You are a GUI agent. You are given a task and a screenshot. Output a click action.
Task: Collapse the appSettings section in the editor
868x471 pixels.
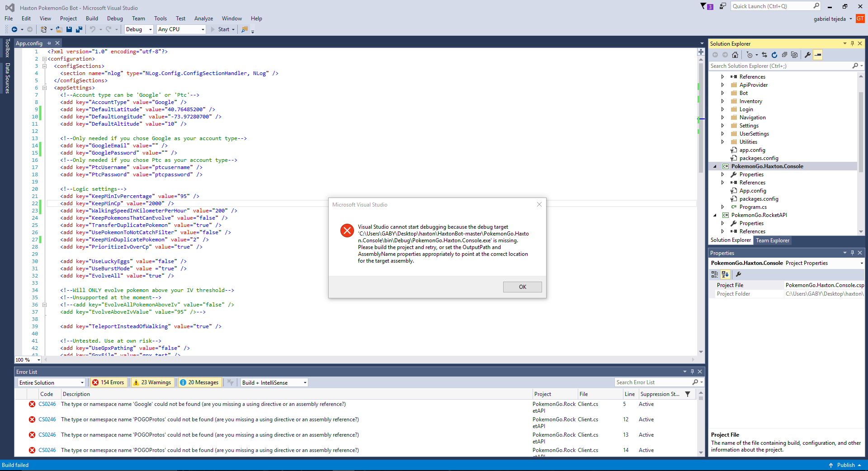[x=44, y=88]
